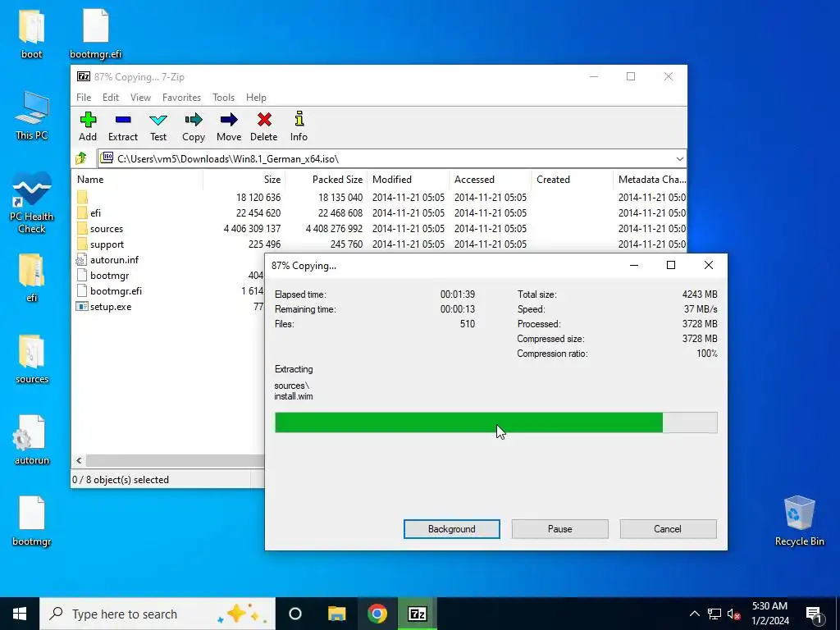Select the sources folder on desktop

pos(32,359)
